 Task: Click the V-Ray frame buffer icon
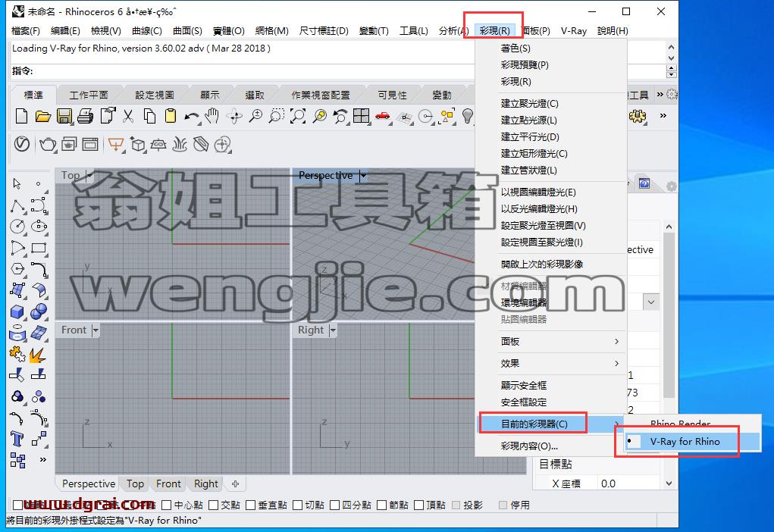(90, 144)
